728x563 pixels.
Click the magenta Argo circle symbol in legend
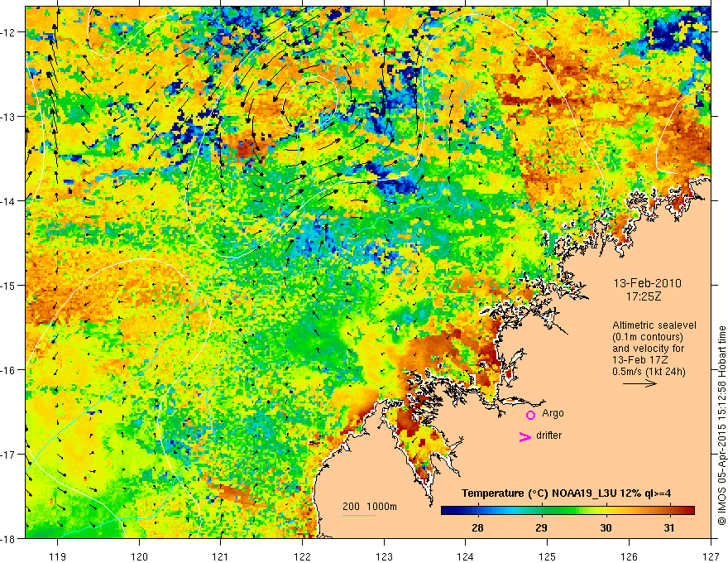point(530,415)
